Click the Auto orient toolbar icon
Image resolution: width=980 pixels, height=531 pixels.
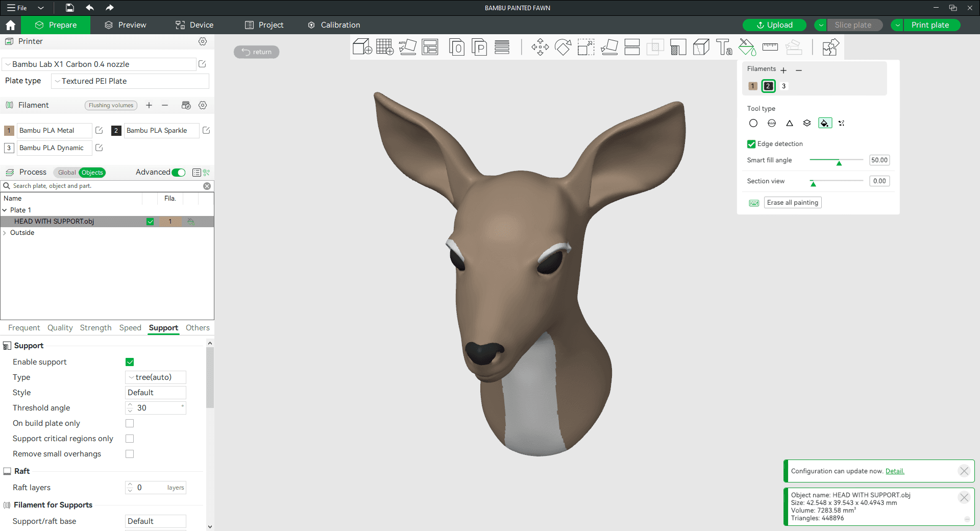tap(407, 47)
